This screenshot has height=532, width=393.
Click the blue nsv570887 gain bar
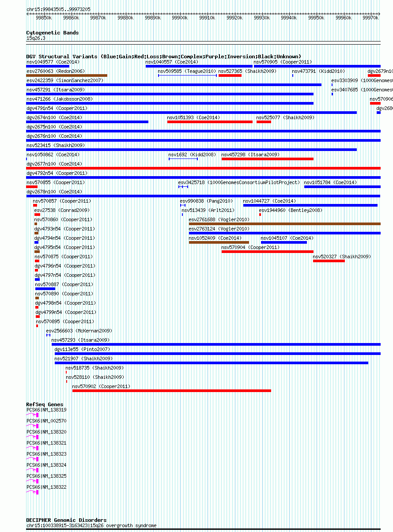pos(45,289)
